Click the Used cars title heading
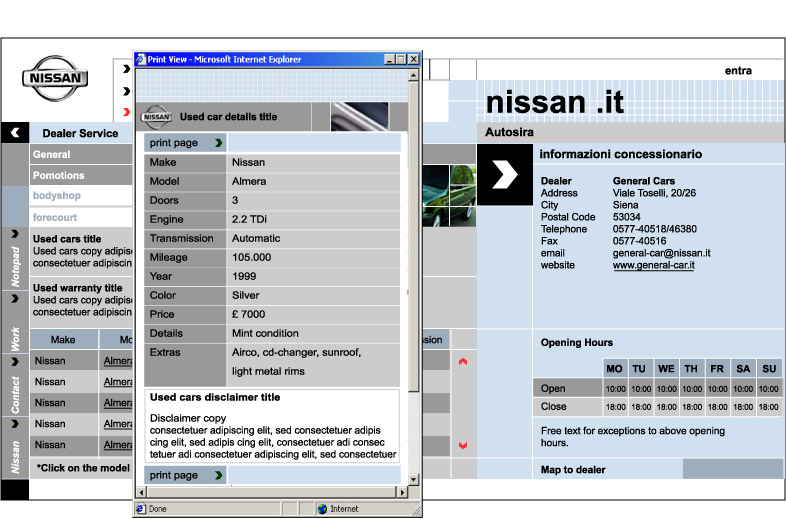 [67, 239]
